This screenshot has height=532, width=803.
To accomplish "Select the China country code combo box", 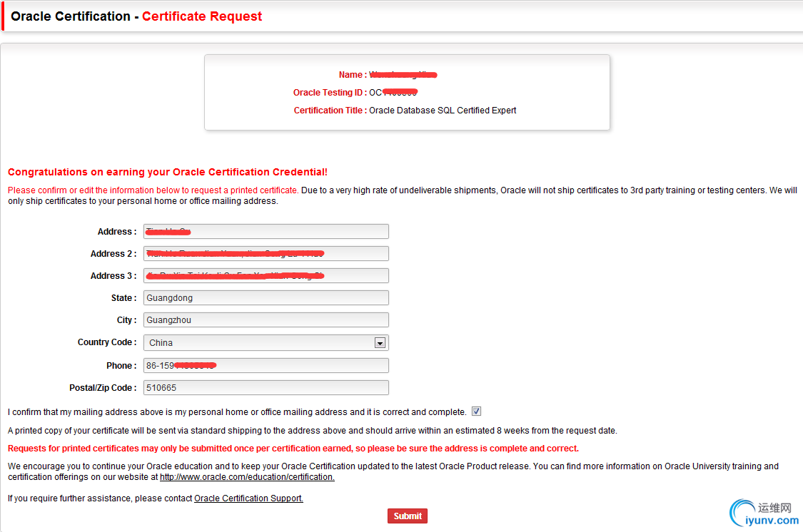I will 266,343.
